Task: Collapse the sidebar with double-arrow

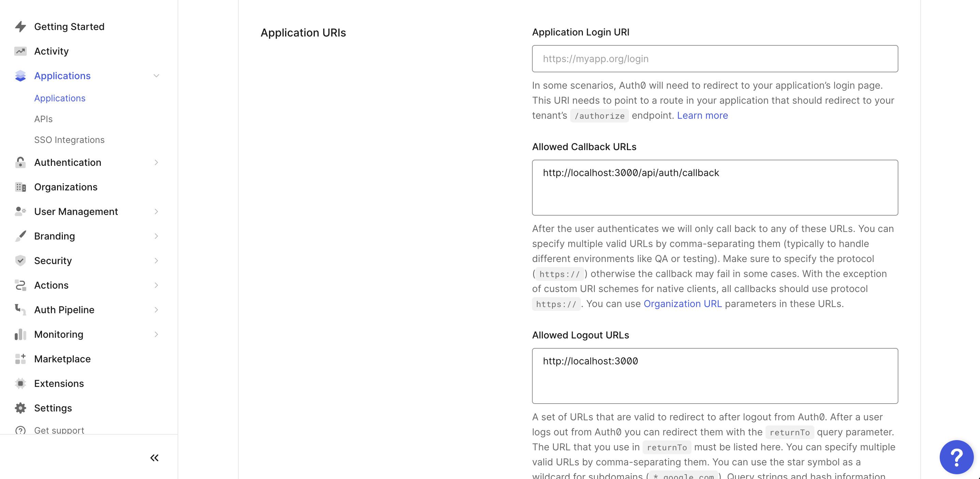Action: (x=154, y=458)
